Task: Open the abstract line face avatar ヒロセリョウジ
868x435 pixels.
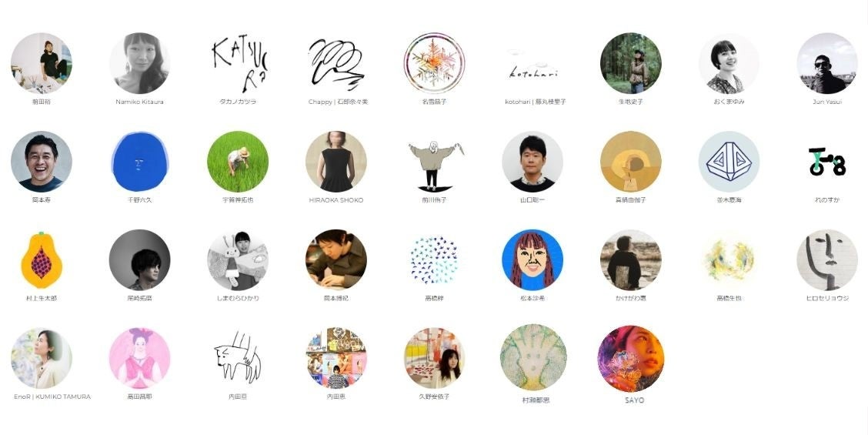Action: [827, 260]
